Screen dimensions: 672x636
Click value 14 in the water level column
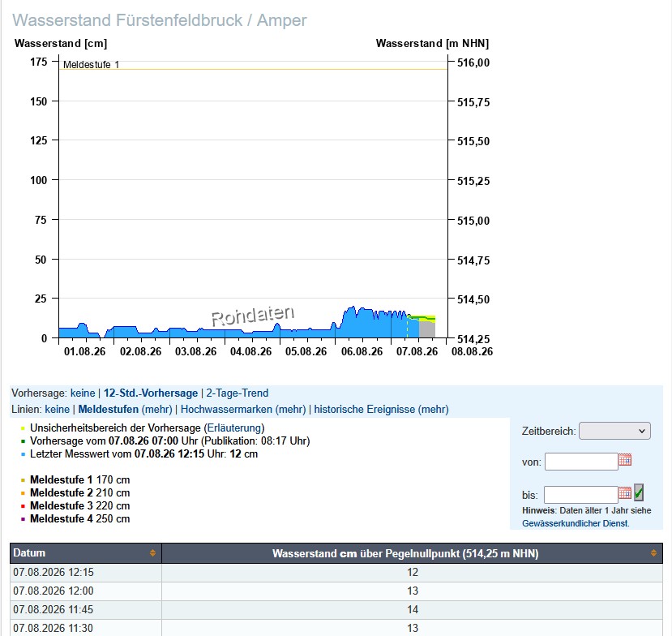(413, 609)
